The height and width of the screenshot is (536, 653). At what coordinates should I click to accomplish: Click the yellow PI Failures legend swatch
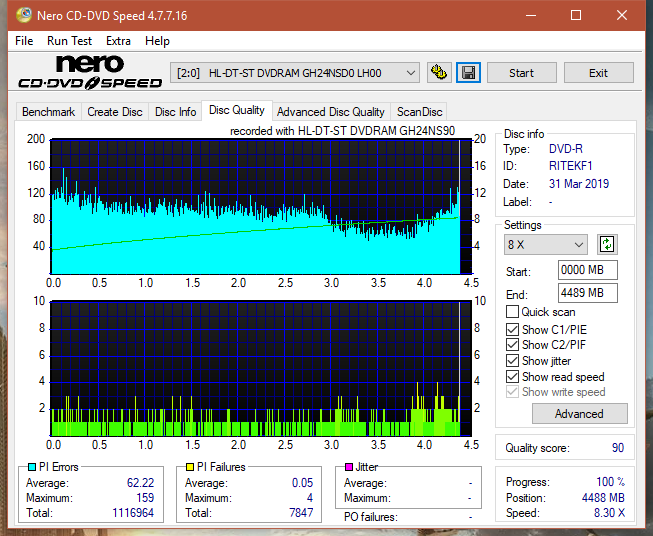pos(190,467)
